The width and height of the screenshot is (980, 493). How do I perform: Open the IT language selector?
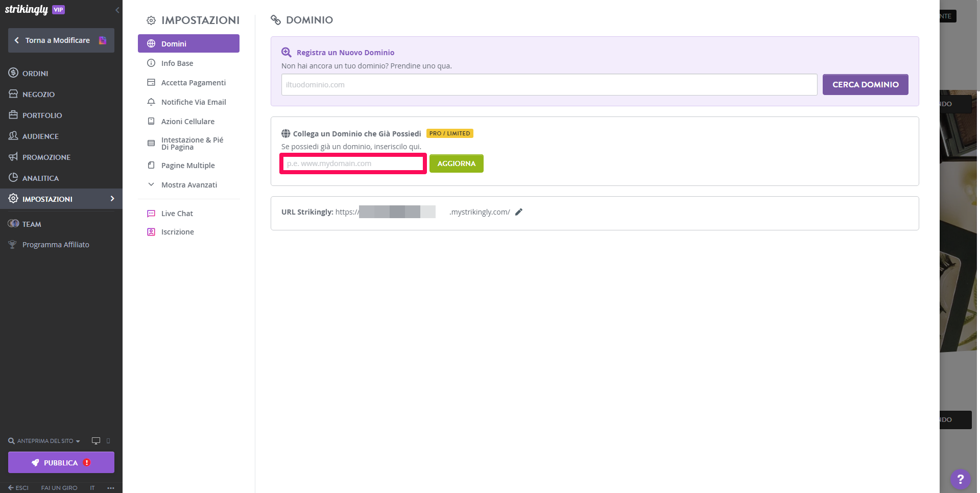pyautogui.click(x=92, y=488)
